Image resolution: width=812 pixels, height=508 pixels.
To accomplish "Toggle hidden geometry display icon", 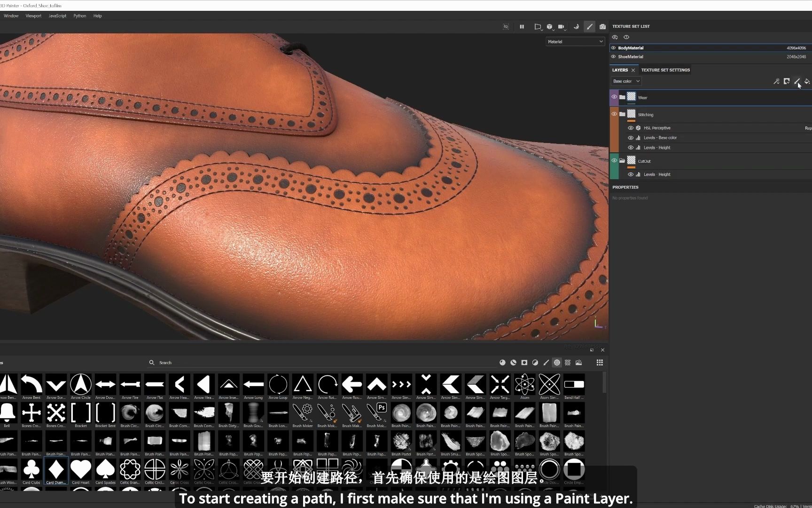I will tap(506, 27).
